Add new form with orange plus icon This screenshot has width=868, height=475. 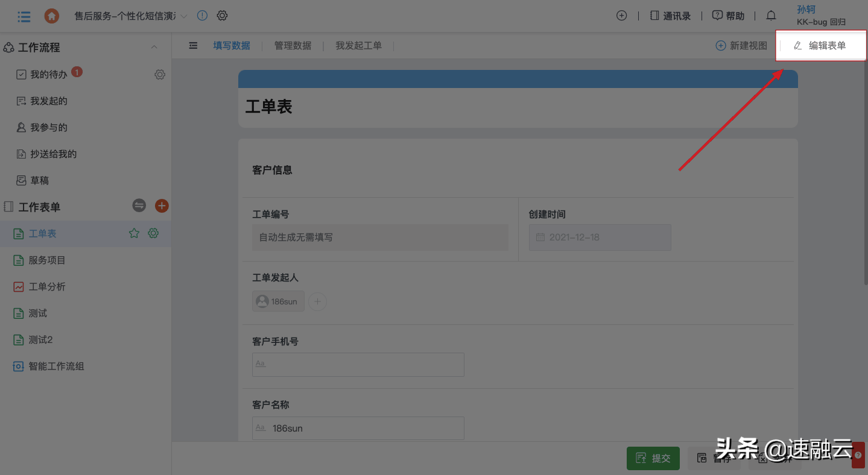pos(162,206)
